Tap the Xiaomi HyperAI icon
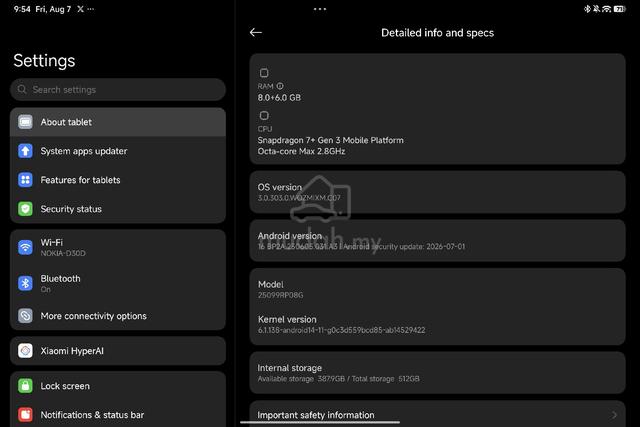The image size is (640, 427). coord(25,351)
